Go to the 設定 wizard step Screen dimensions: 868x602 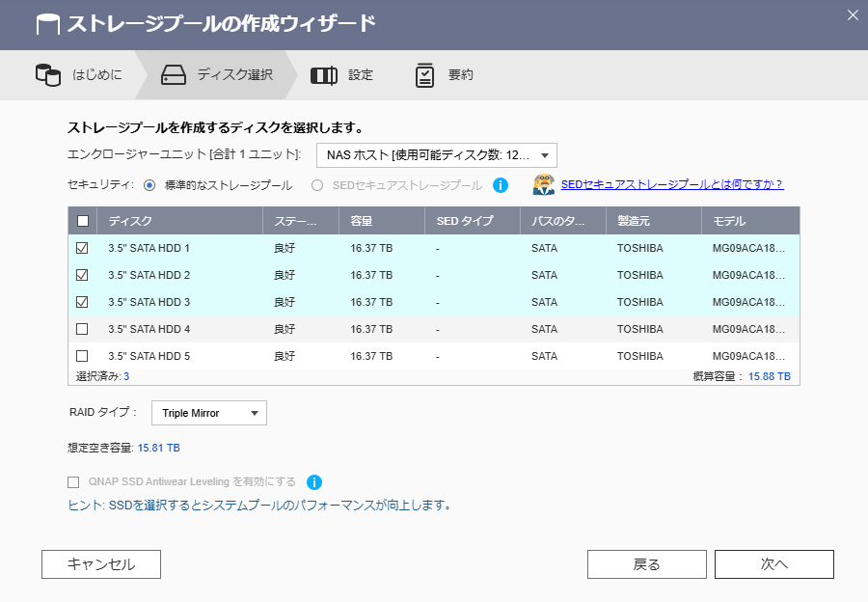pyautogui.click(x=342, y=74)
